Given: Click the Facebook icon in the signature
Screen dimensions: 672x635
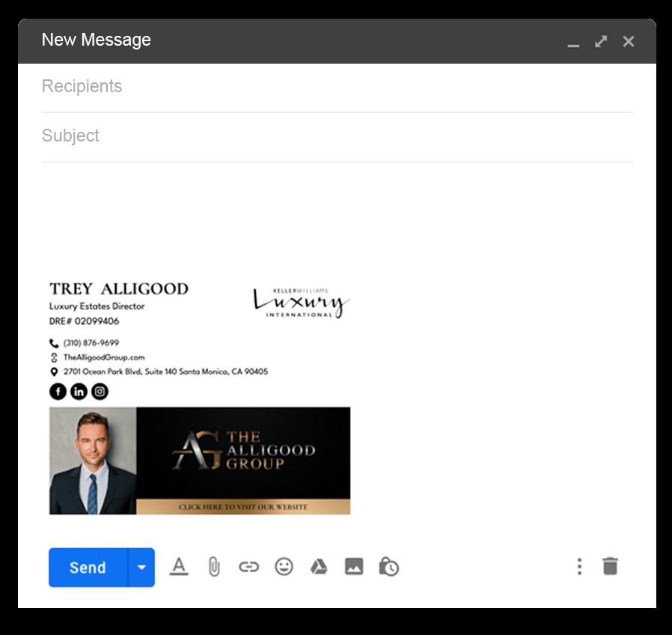Looking at the screenshot, I should tap(58, 392).
